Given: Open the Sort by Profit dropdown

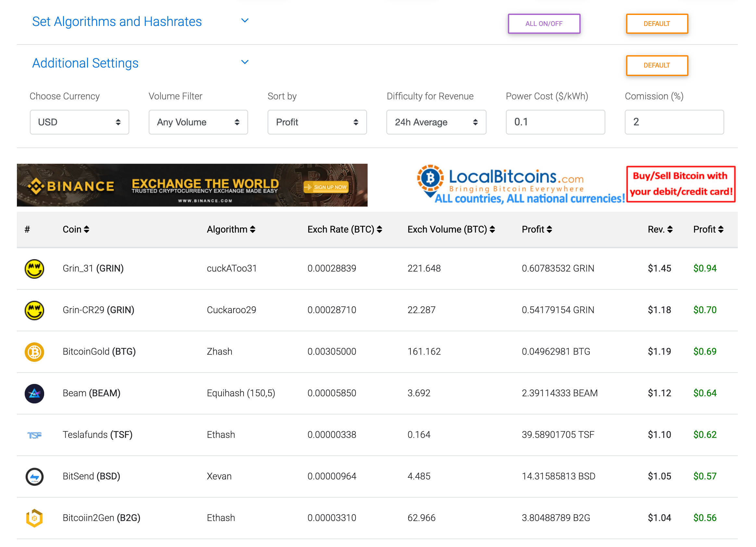Looking at the screenshot, I should click(317, 122).
